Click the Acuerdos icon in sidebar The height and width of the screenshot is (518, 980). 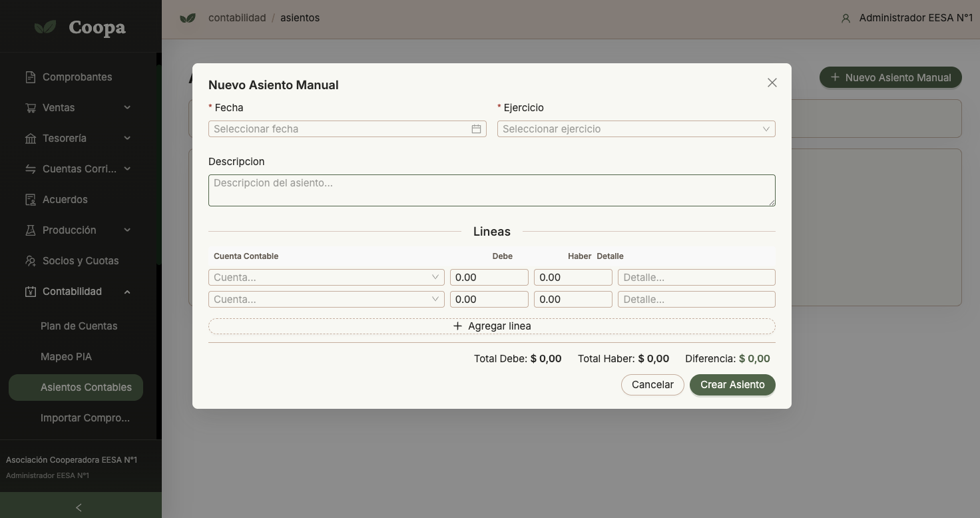(31, 200)
